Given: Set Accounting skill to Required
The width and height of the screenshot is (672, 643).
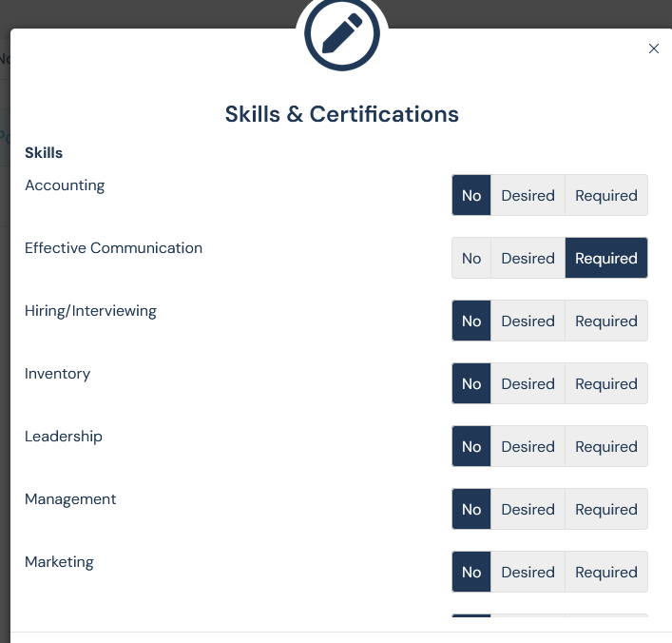Looking at the screenshot, I should [x=605, y=196].
